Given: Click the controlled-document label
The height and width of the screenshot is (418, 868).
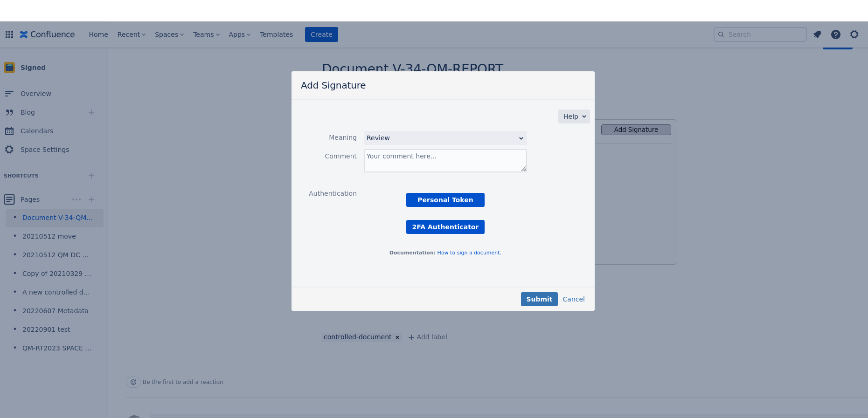Looking at the screenshot, I should coord(357,337).
